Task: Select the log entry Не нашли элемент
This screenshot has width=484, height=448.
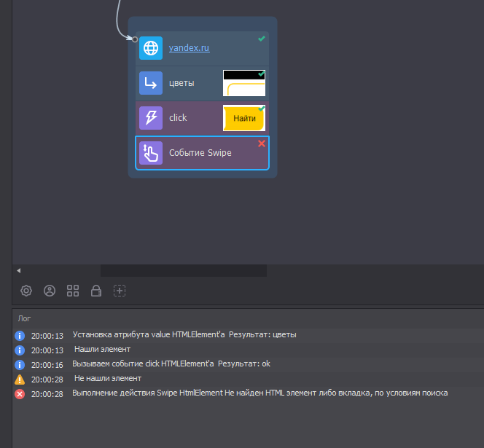Action: coord(108,378)
